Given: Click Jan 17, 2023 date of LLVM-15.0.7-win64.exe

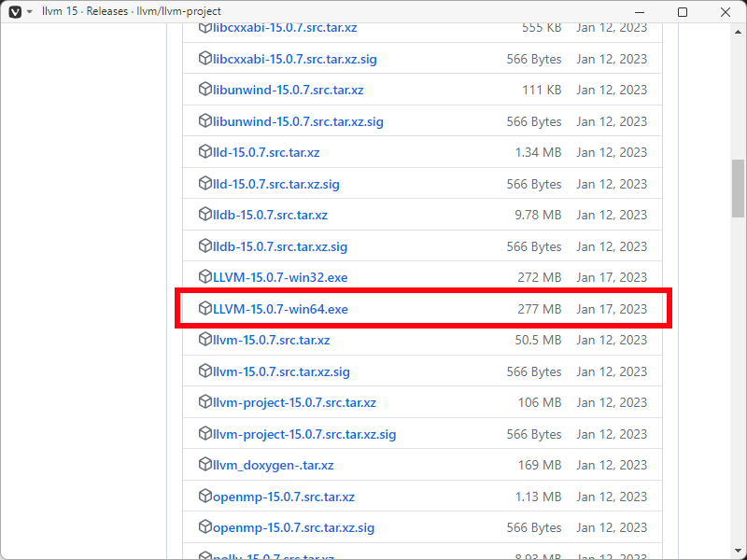Looking at the screenshot, I should [x=612, y=309].
